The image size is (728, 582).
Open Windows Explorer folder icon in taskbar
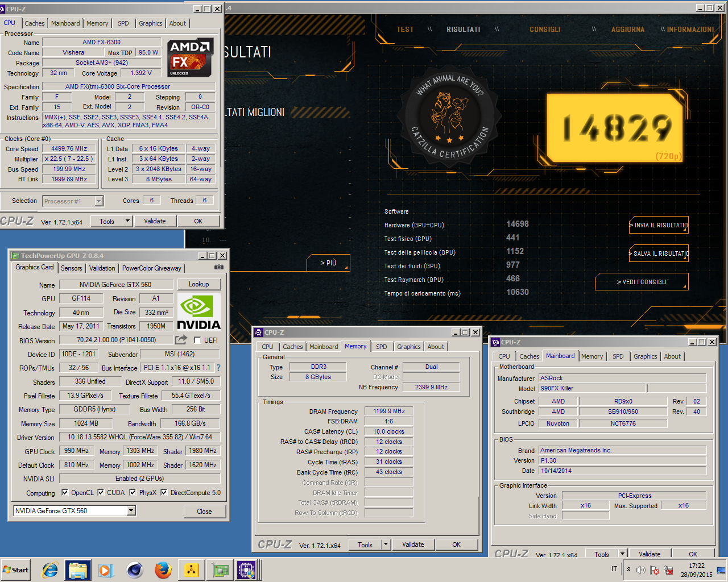78,570
